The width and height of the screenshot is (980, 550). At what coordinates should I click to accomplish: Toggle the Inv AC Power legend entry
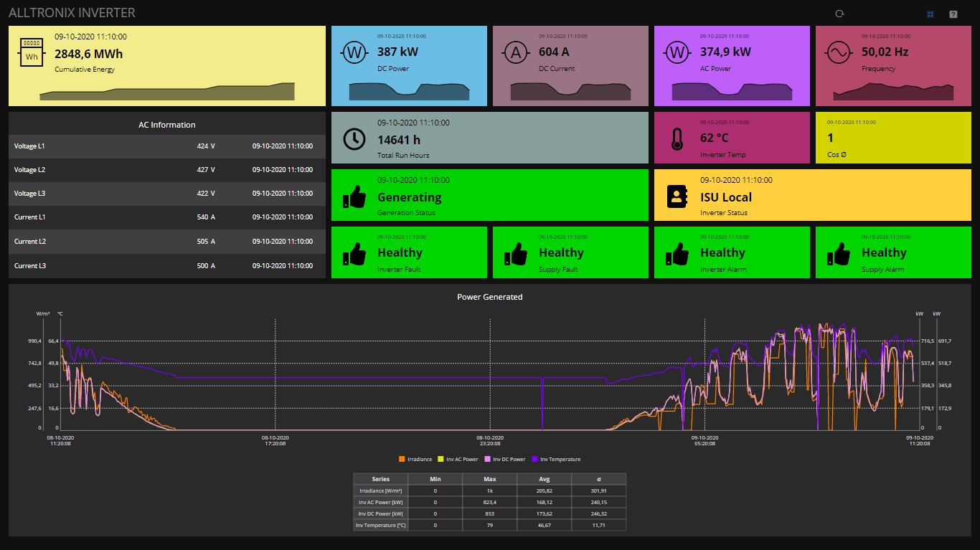click(458, 459)
